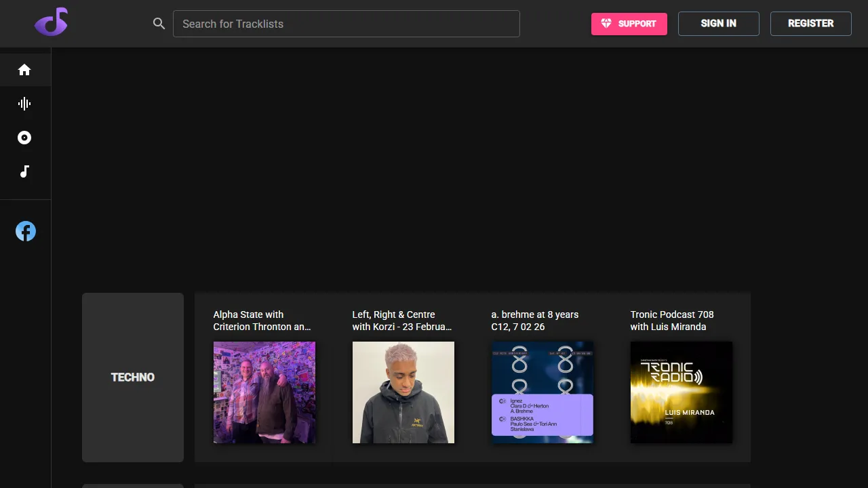Click the Facebook icon in the sidebar
The image size is (868, 488).
click(25, 231)
